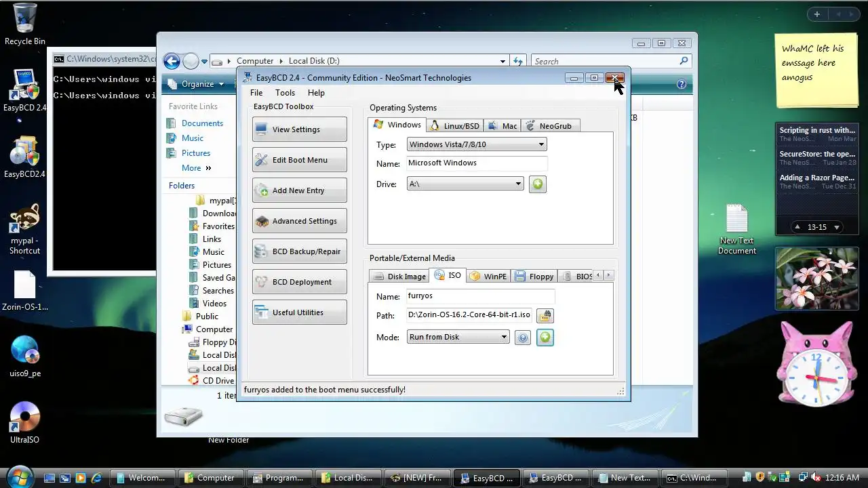Select Zorin-OS desktop file icon
The image size is (868, 488).
pos(25,291)
